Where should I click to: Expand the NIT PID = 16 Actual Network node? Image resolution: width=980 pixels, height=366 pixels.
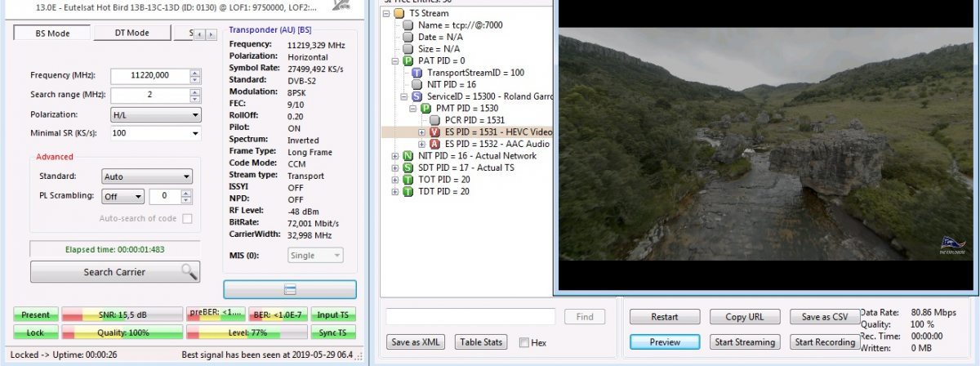coord(396,156)
